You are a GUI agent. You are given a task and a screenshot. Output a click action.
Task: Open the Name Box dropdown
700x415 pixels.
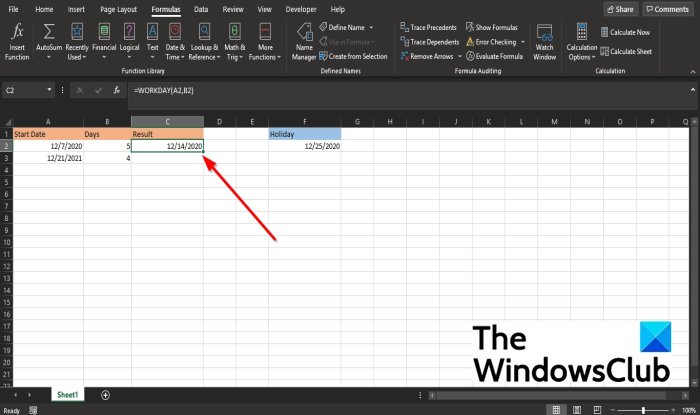pos(49,90)
